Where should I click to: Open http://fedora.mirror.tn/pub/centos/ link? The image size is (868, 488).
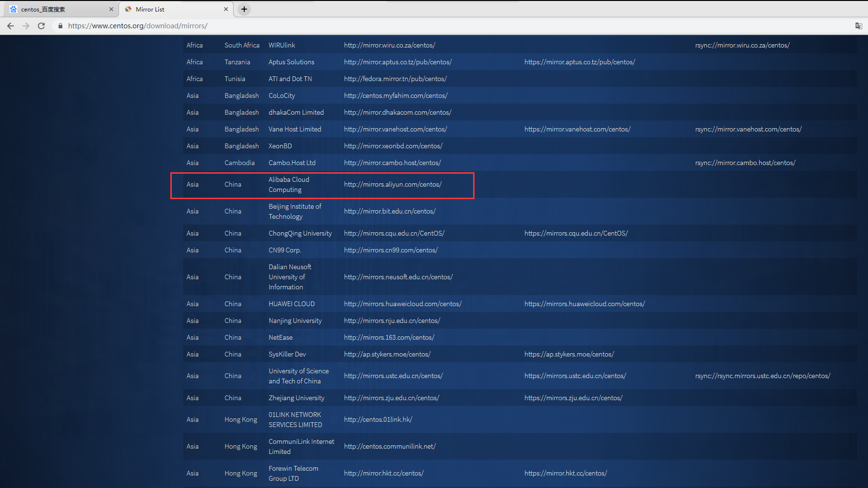pos(395,79)
